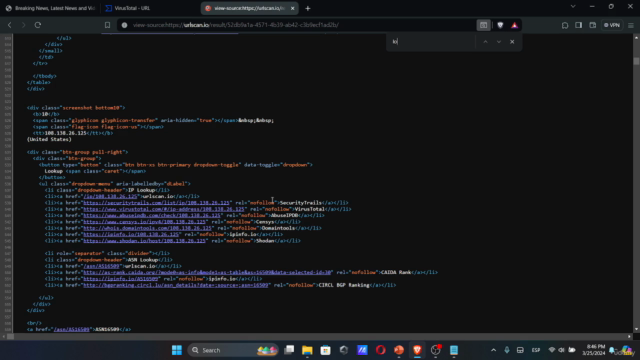
Task: Open the /ip/108.138.26.125 urlscan.io link
Action: (x=111, y=196)
